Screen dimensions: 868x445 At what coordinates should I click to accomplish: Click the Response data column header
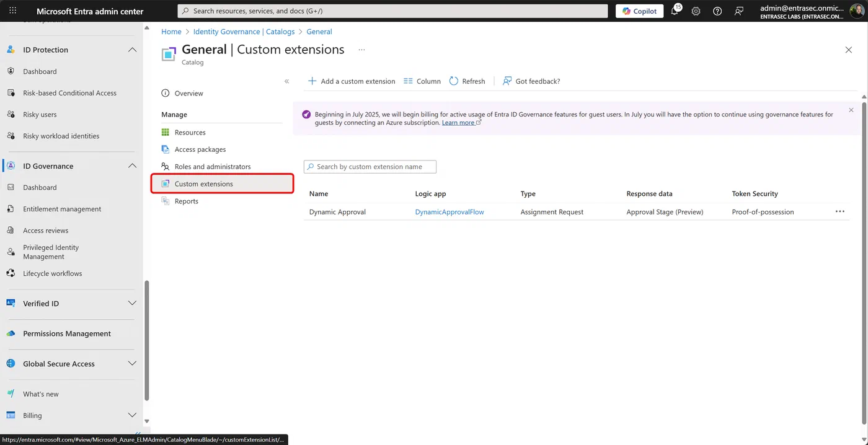pyautogui.click(x=649, y=194)
